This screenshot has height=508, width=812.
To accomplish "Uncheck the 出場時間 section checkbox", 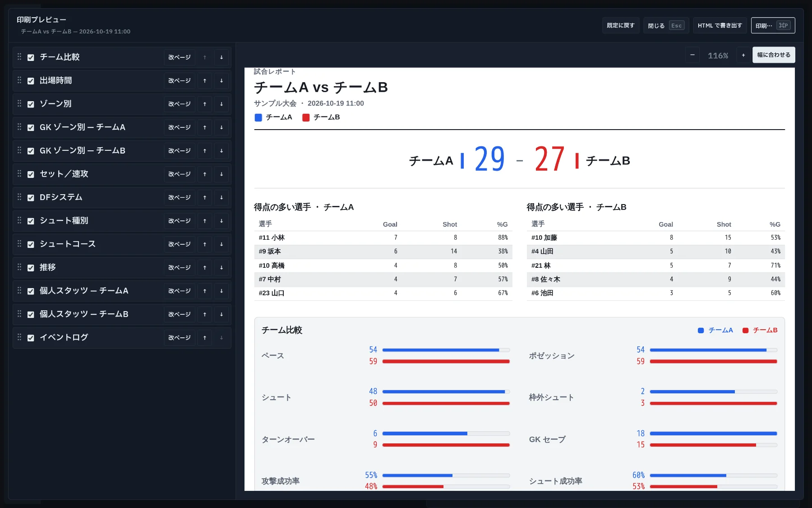I will coord(31,81).
